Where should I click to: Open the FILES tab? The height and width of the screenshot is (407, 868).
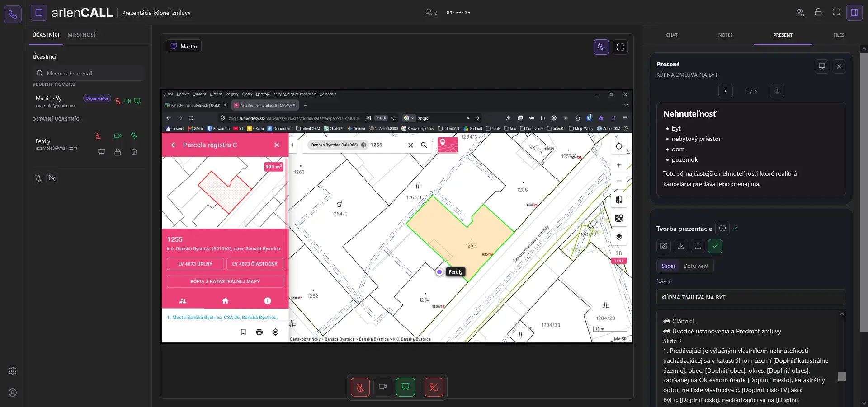click(839, 35)
